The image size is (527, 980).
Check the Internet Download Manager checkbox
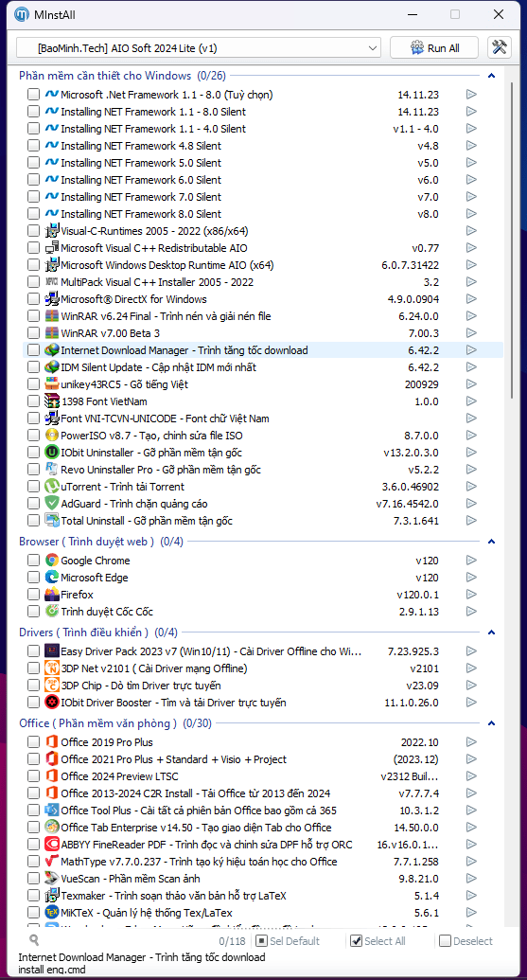pos(33,350)
